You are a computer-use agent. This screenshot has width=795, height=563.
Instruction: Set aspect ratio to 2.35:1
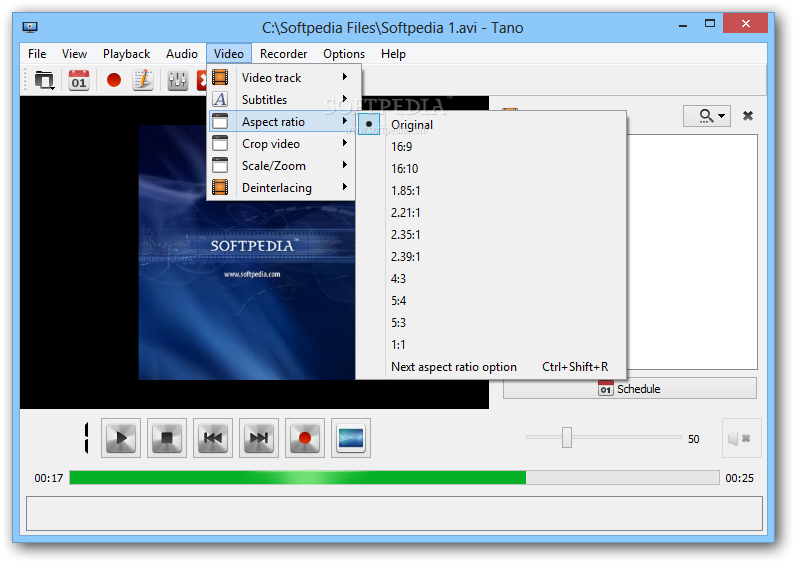coord(491,234)
